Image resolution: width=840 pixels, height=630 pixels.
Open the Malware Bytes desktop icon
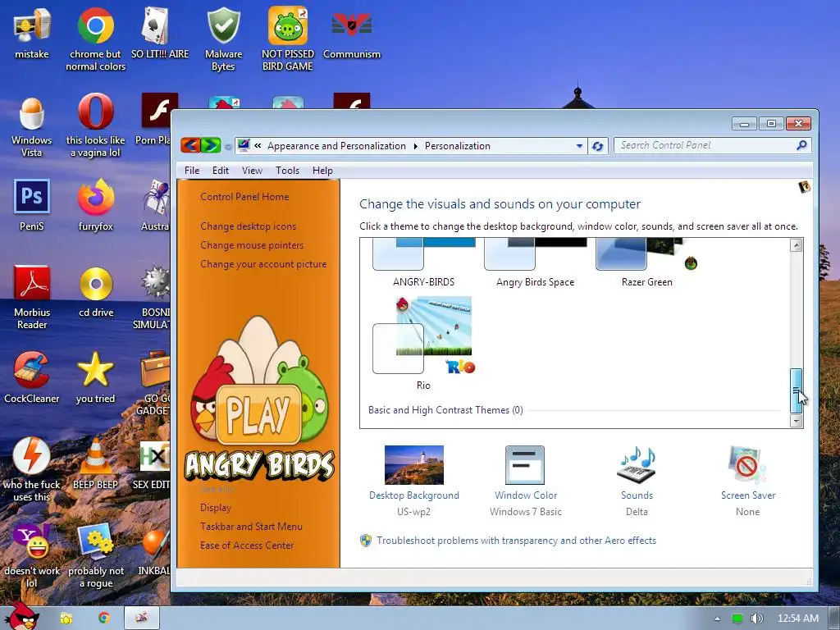coord(223,39)
